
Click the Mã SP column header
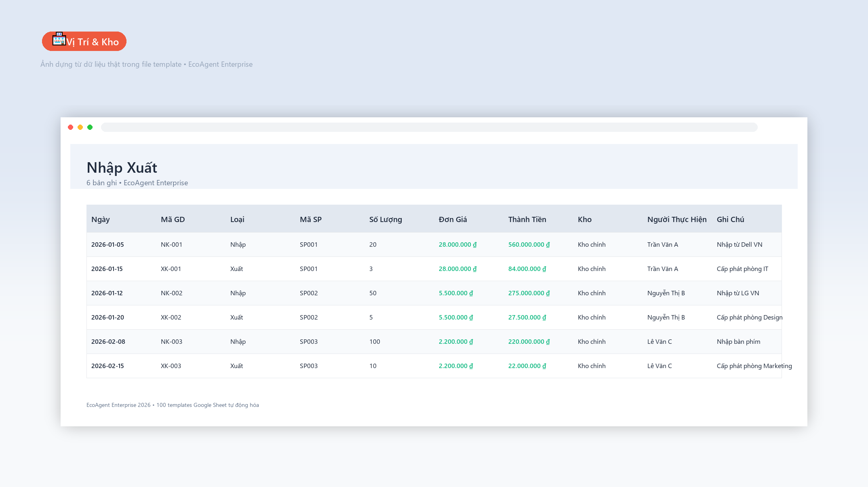click(x=311, y=220)
